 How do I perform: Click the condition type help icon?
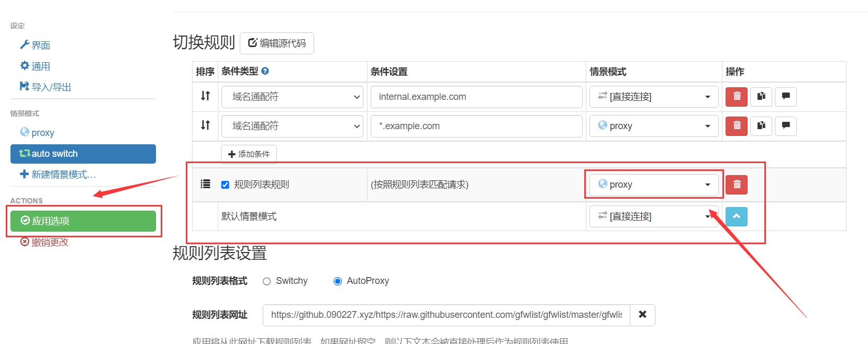[265, 71]
